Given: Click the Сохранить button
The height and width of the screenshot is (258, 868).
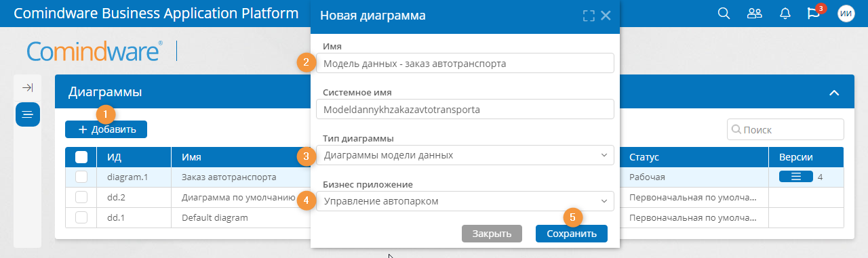Looking at the screenshot, I should [x=572, y=234].
